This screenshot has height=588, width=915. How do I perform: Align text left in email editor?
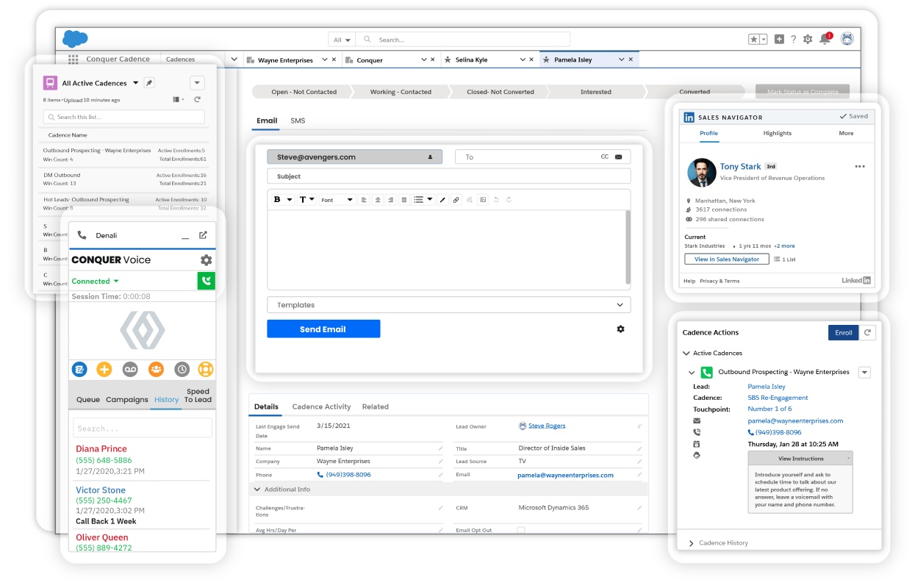coord(364,200)
